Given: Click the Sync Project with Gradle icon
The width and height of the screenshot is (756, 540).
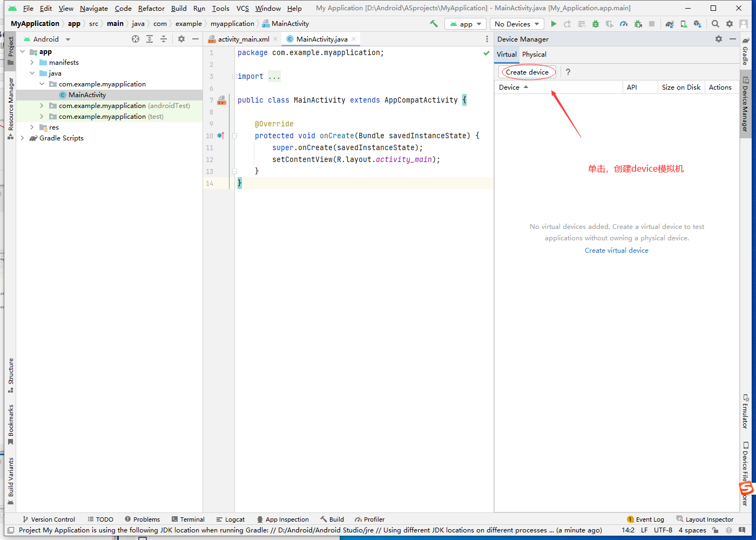Looking at the screenshot, I should coord(670,24).
